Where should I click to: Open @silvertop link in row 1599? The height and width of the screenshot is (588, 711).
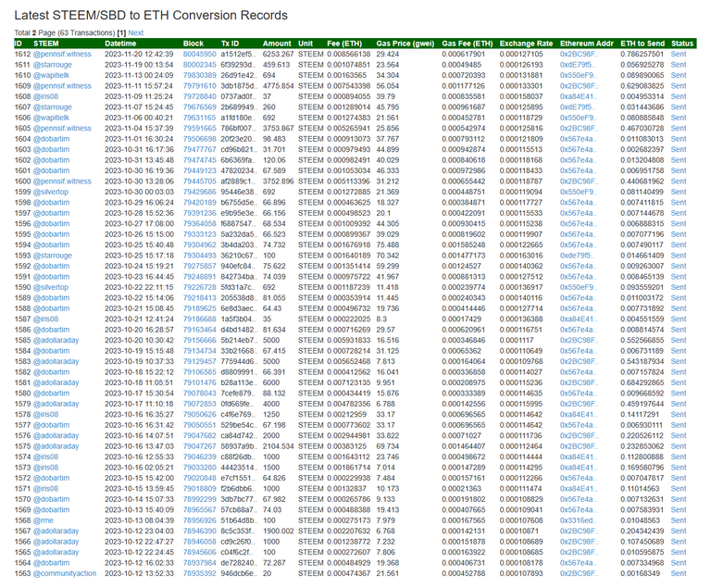click(x=51, y=192)
